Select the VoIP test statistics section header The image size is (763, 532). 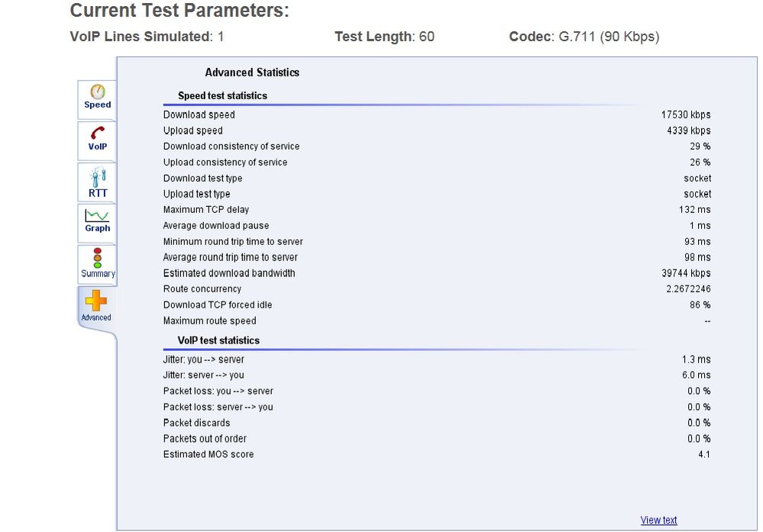tap(218, 340)
